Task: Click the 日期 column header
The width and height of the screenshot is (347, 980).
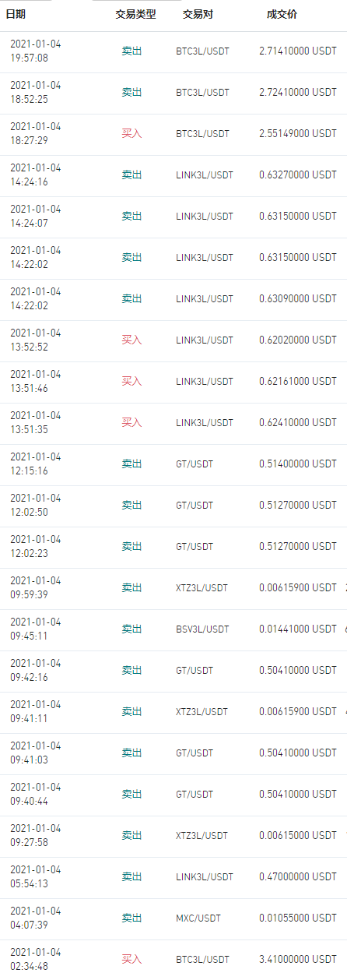Action: tap(16, 14)
